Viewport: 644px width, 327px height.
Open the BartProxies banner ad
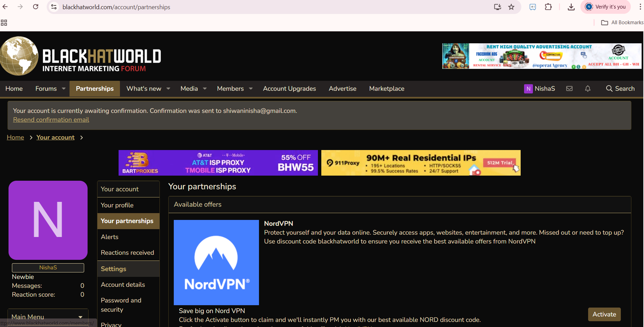(x=218, y=163)
